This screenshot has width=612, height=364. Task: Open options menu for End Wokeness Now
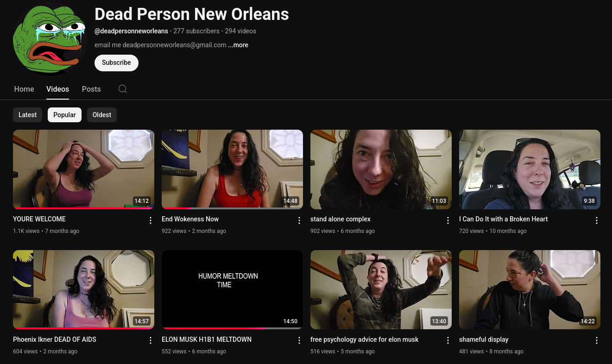click(299, 220)
